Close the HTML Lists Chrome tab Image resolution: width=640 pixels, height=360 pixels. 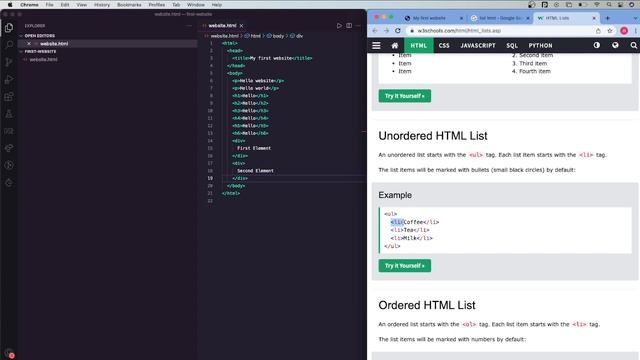pyautogui.click(x=594, y=18)
